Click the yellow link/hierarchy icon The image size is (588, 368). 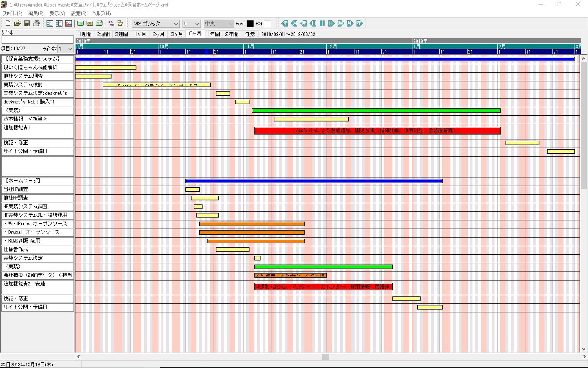point(120,23)
